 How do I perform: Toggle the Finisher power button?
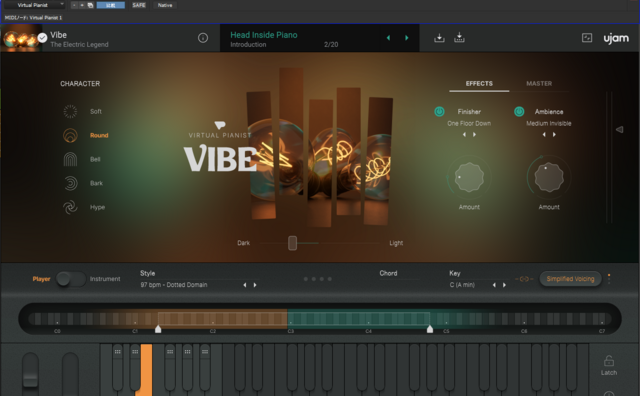pyautogui.click(x=439, y=111)
